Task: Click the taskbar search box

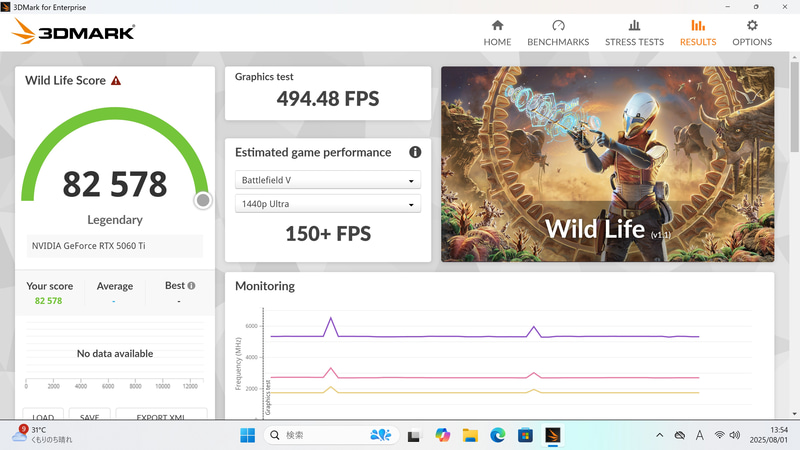Action: [331, 435]
